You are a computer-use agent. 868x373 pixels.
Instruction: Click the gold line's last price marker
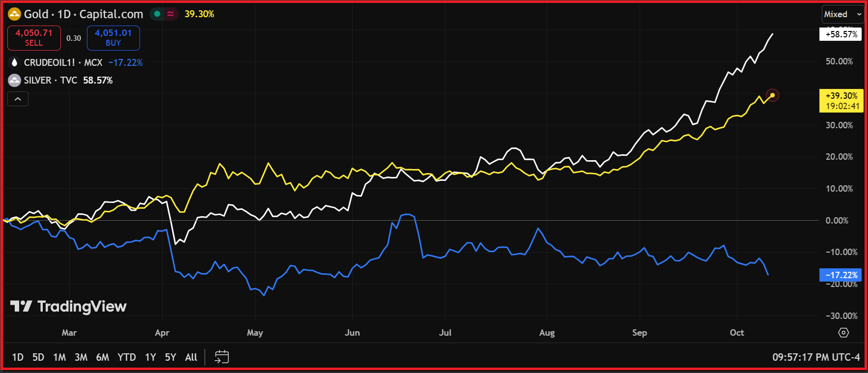point(772,95)
